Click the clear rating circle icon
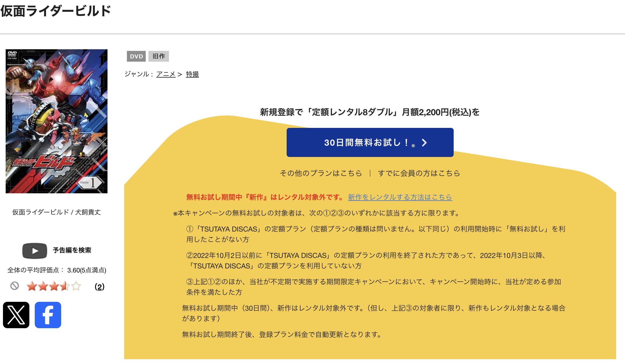This screenshot has height=364, width=625. tap(15, 286)
